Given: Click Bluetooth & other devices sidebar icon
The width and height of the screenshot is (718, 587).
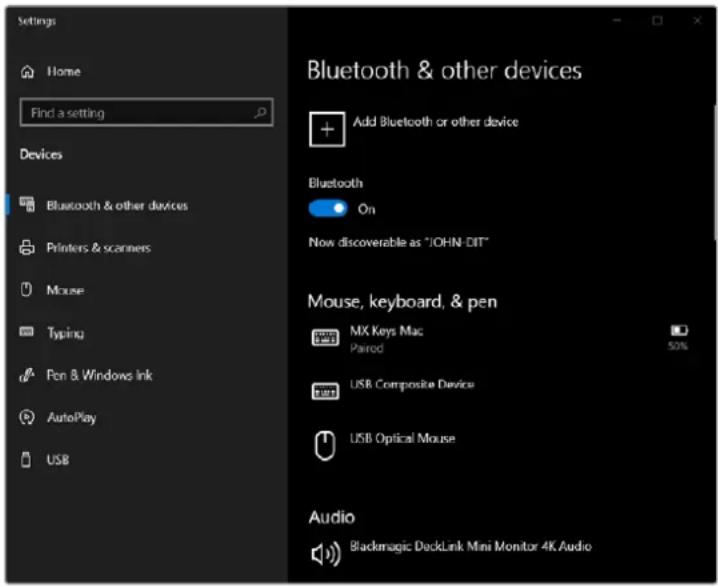Looking at the screenshot, I should pos(27,205).
